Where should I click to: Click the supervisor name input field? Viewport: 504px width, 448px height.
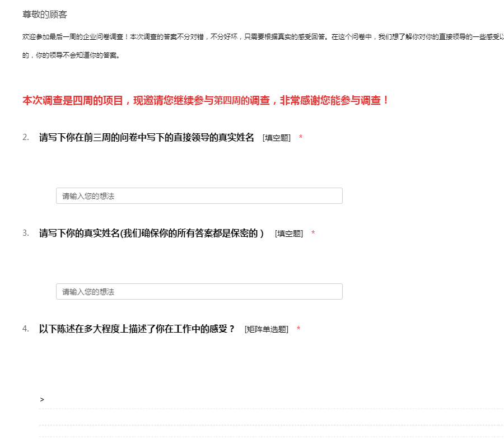click(199, 196)
